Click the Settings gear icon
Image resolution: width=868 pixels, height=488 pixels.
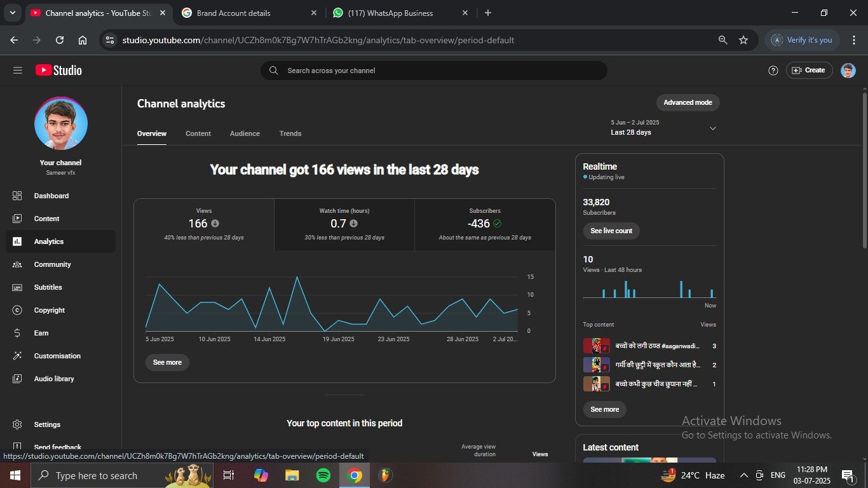click(17, 424)
